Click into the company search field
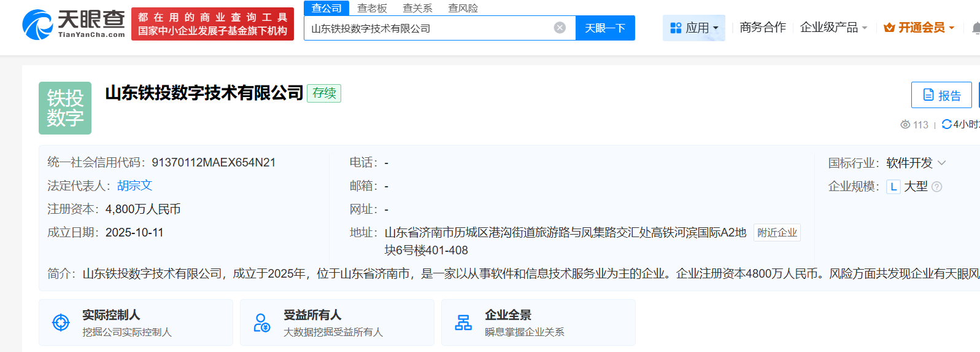 [430, 28]
